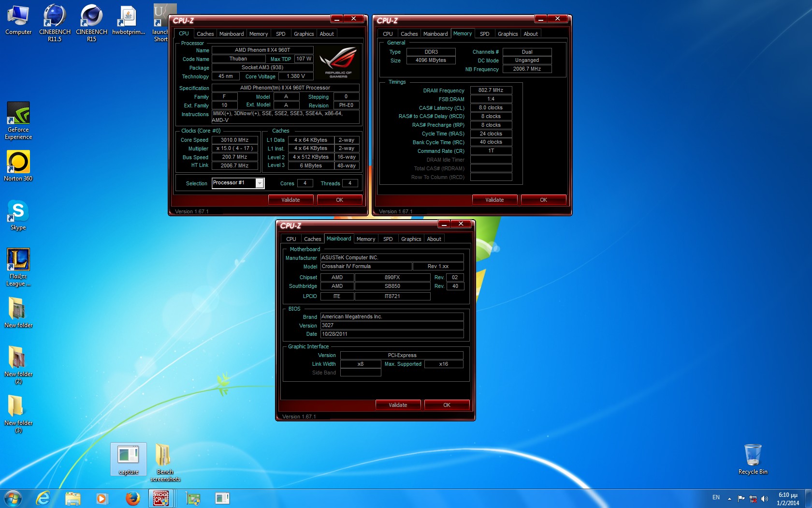Switch to CPU tab in Memory window
The width and height of the screenshot is (812, 508).
tap(388, 34)
